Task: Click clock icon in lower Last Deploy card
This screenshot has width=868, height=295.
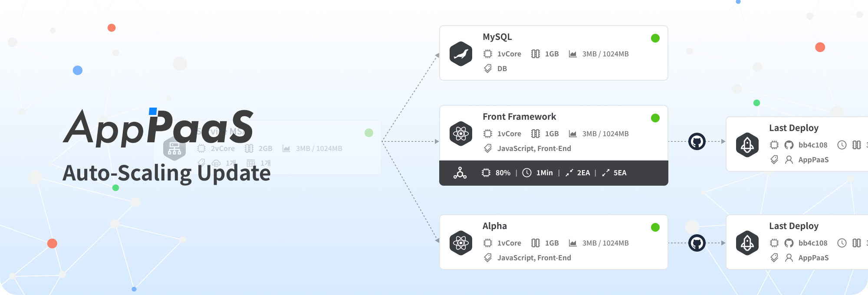Action: (x=842, y=243)
